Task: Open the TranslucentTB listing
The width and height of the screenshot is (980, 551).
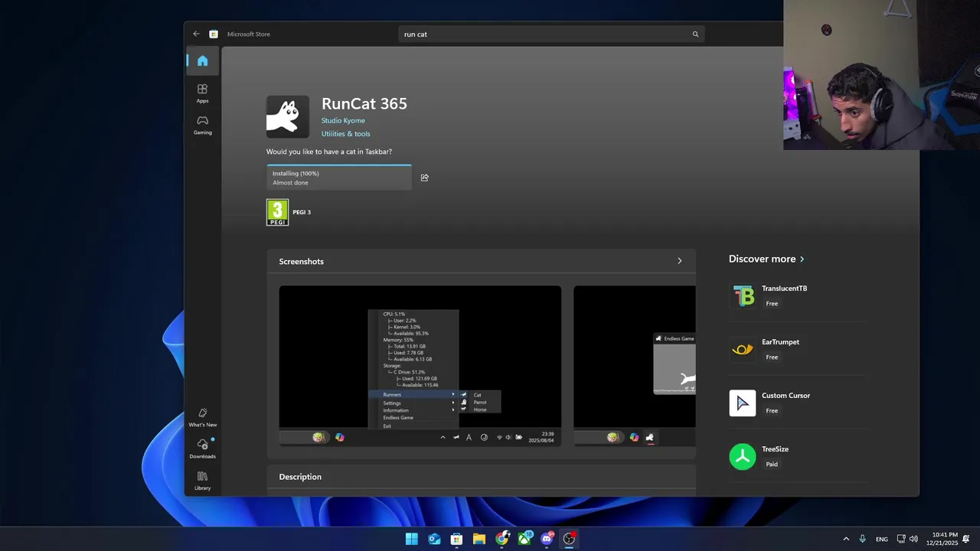Action: (799, 295)
